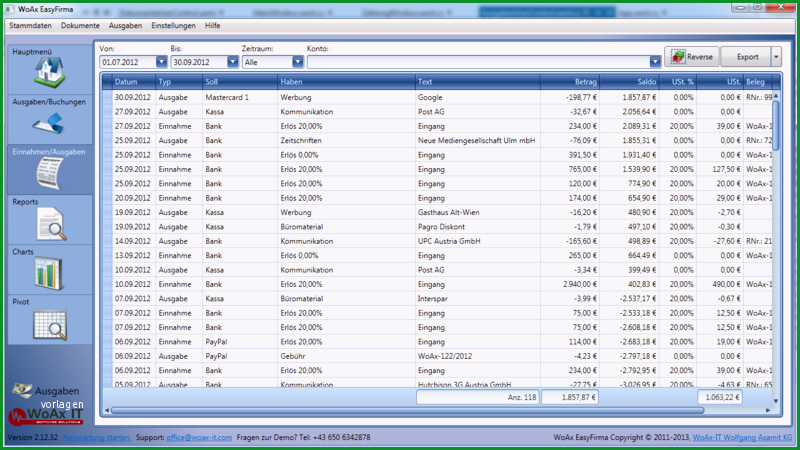Click the table's vertical scrollbar thumb
The height and width of the screenshot is (450, 800).
pyautogui.click(x=776, y=126)
